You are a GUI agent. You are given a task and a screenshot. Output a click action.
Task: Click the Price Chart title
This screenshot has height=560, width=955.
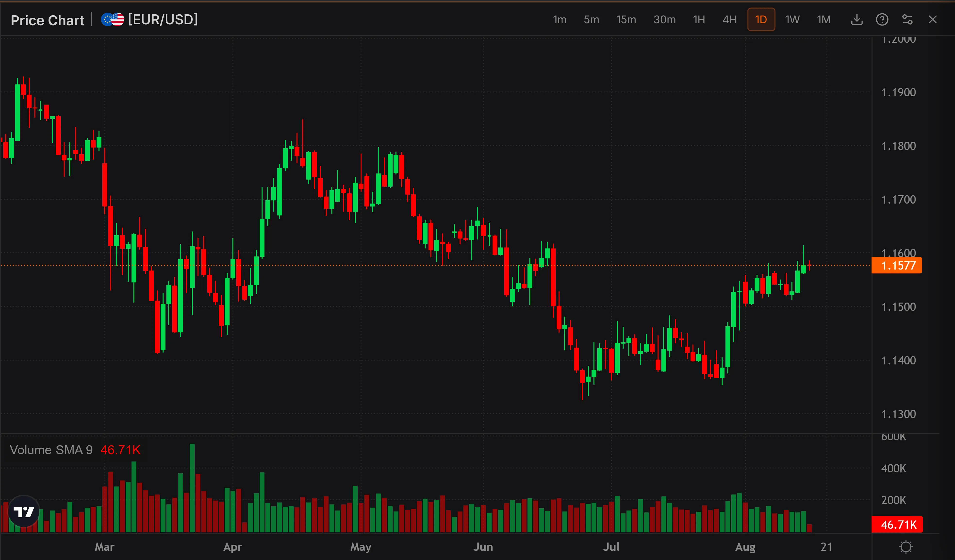pos(47,20)
